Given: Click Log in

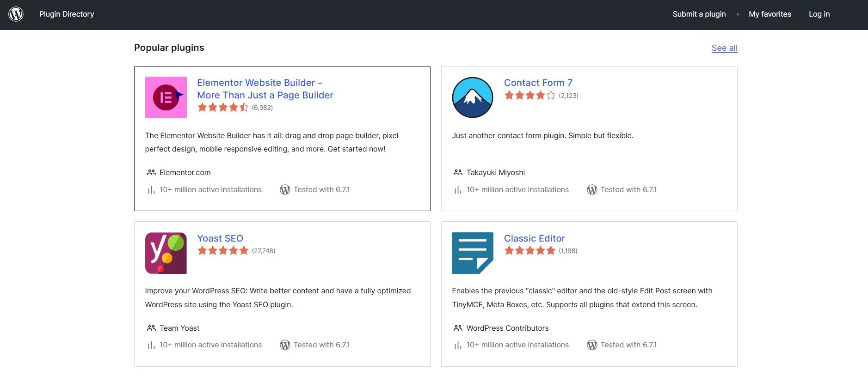Looking at the screenshot, I should 819,14.
